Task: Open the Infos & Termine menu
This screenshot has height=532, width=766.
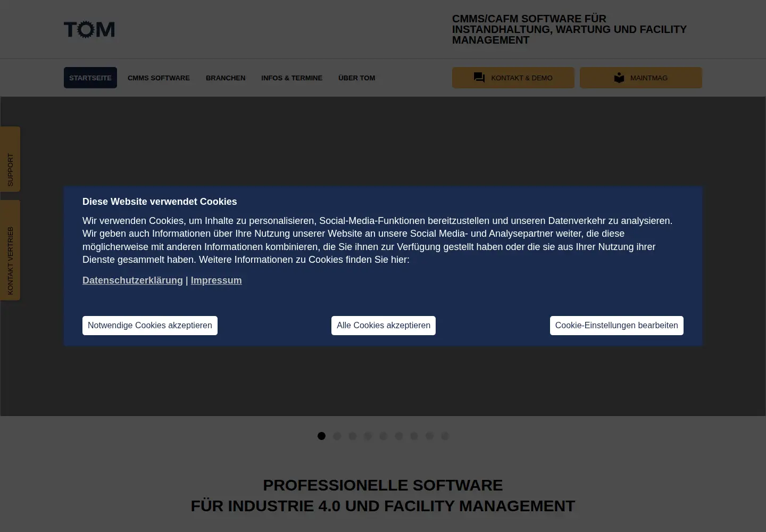Action: click(292, 78)
